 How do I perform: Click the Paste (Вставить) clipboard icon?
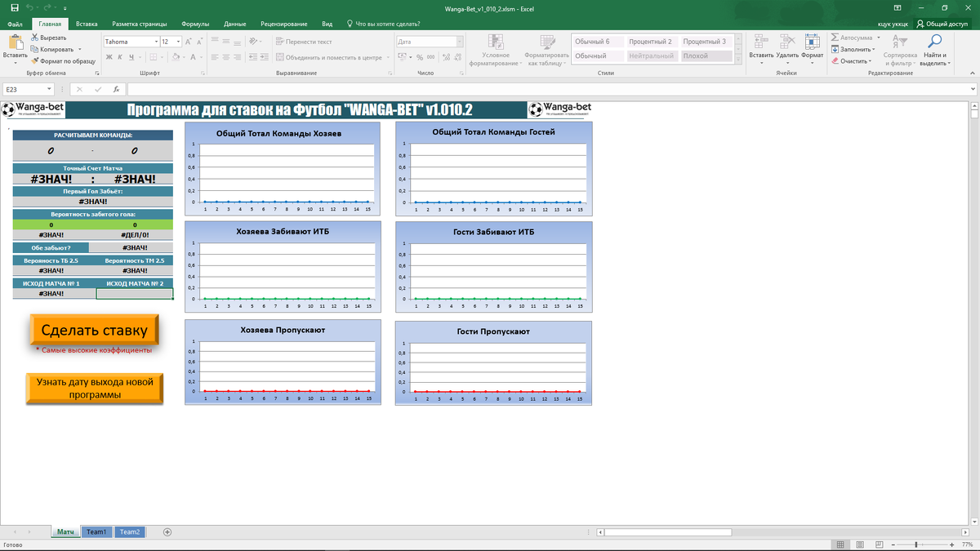pos(15,43)
